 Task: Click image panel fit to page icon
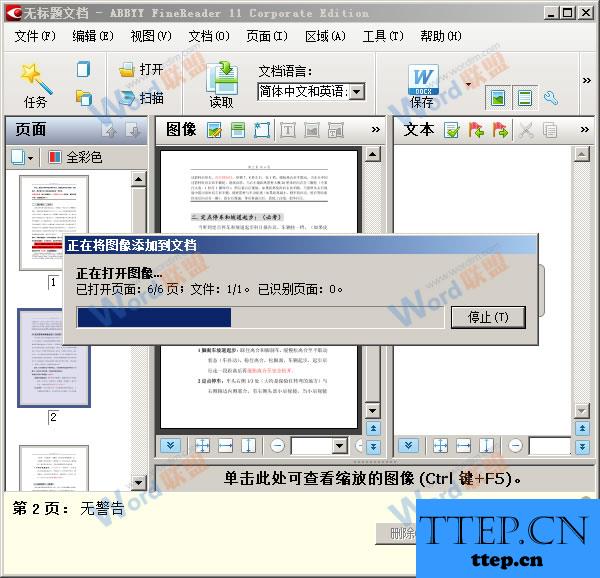point(202,446)
